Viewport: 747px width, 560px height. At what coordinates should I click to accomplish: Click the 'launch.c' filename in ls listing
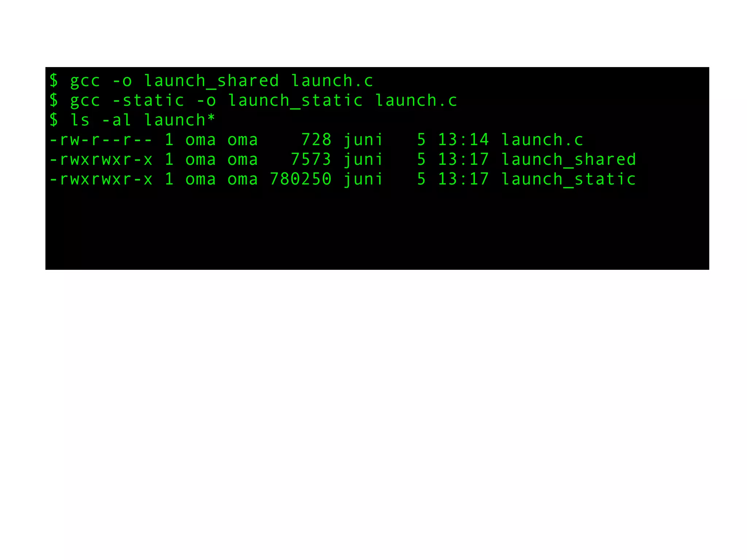point(542,140)
